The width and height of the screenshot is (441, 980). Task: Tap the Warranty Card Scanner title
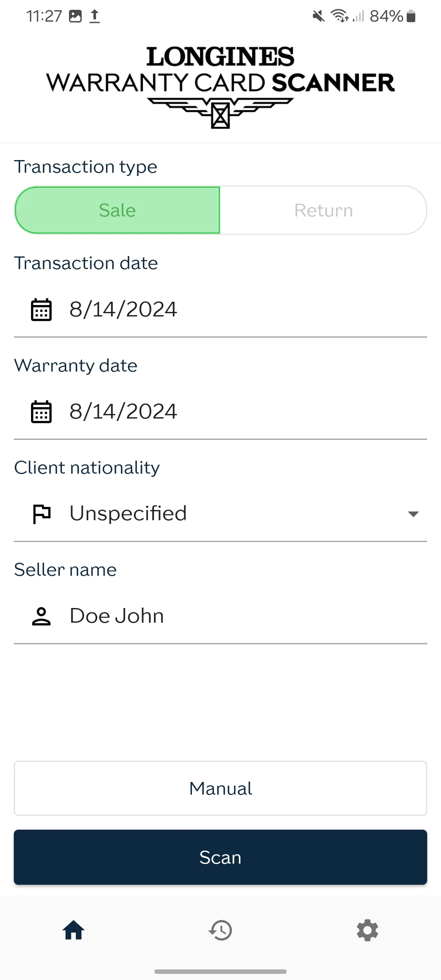[x=220, y=83]
